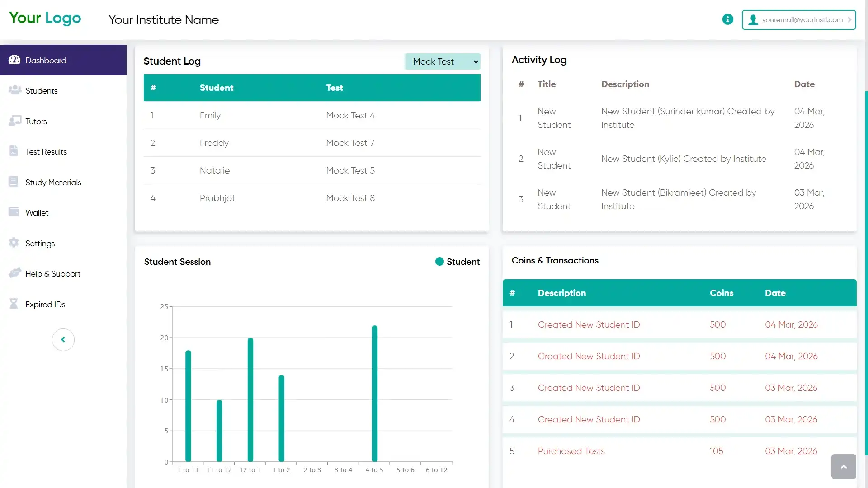Click the Help & Support handshake icon
868x488 pixels.
coord(14,273)
